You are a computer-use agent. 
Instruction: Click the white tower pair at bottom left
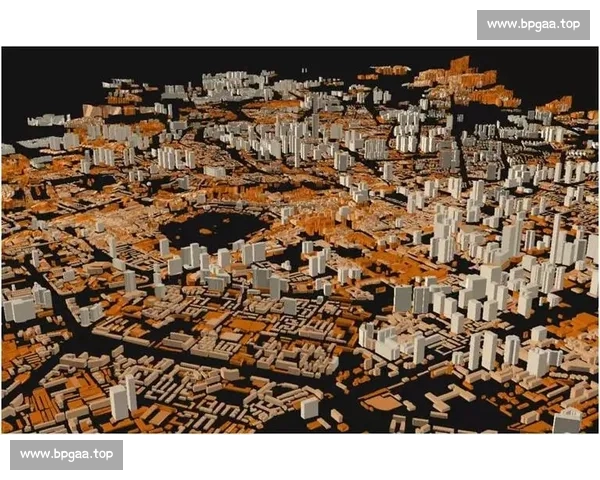[124, 397]
